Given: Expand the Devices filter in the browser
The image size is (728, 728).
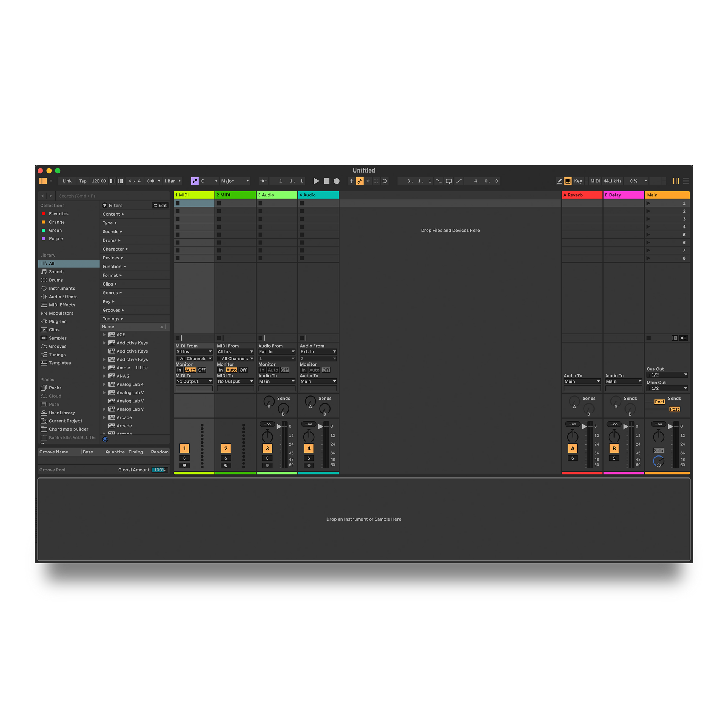Looking at the screenshot, I should (113, 257).
